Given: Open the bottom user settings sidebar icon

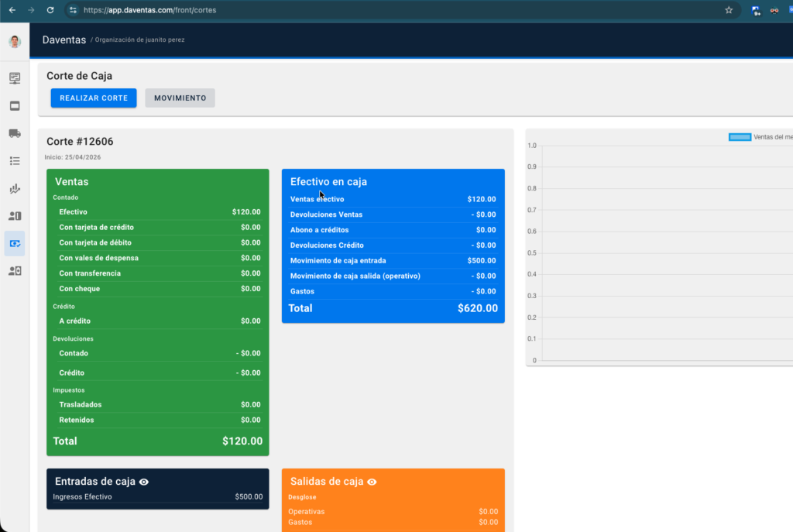Looking at the screenshot, I should pyautogui.click(x=15, y=271).
